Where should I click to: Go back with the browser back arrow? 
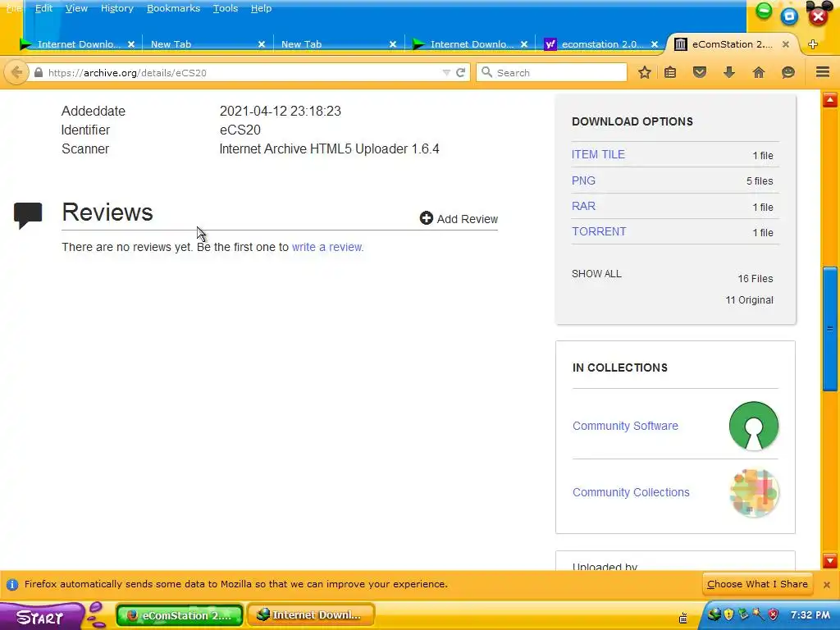(x=16, y=72)
